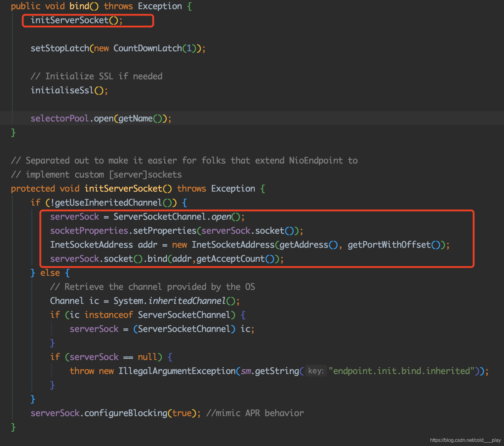Click the sm.getString call
Screen dimensions: 504x446
click(x=270, y=371)
